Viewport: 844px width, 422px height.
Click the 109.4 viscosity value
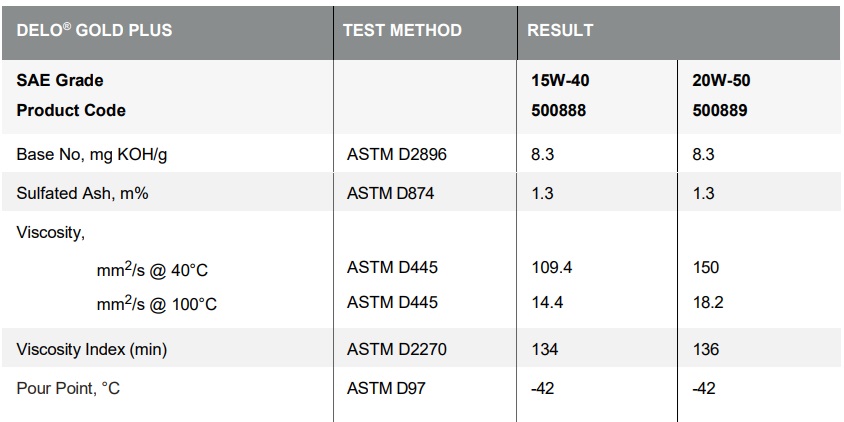pyautogui.click(x=551, y=268)
